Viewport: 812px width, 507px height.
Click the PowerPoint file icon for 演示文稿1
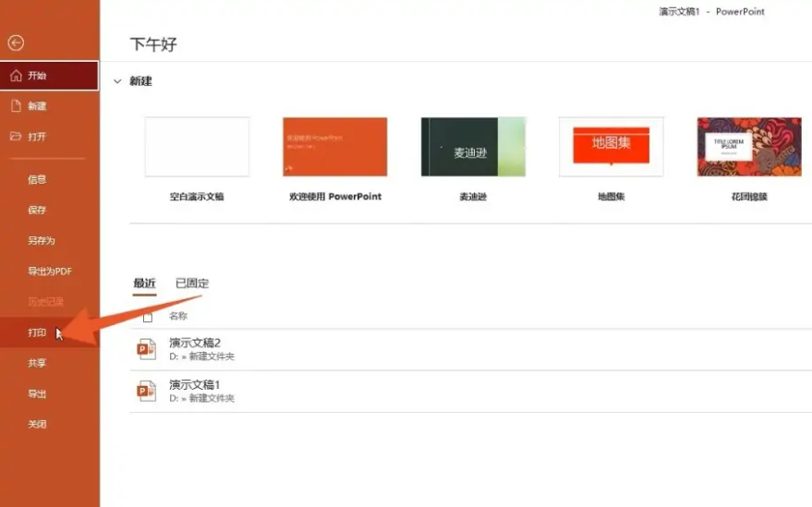pyautogui.click(x=147, y=391)
